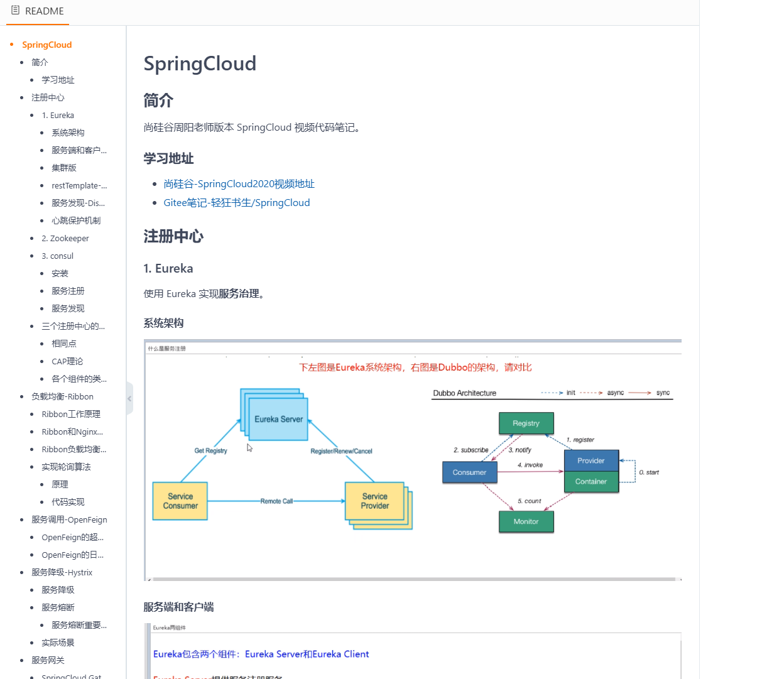
Task: Open 实现轮询算法 in the sidebar
Action: (x=66, y=467)
